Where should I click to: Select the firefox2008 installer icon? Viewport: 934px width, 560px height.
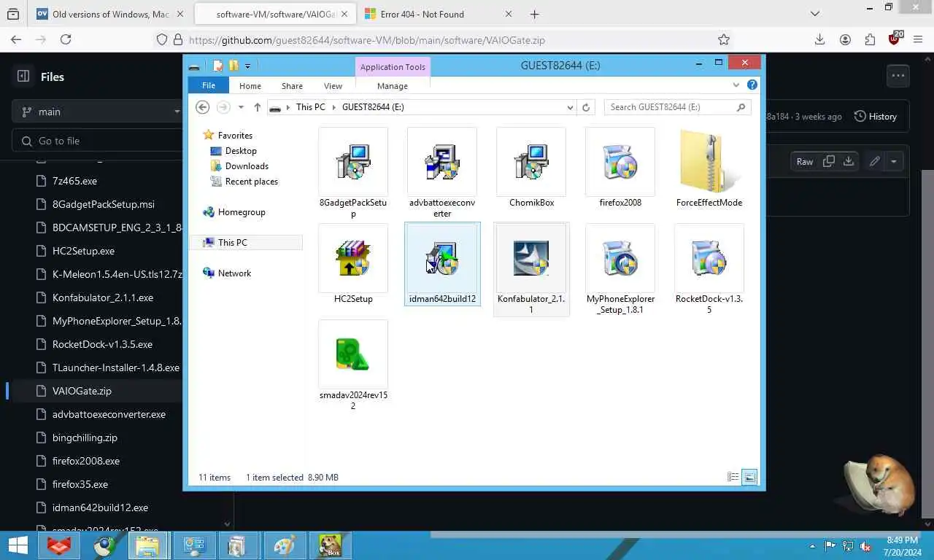click(x=620, y=162)
